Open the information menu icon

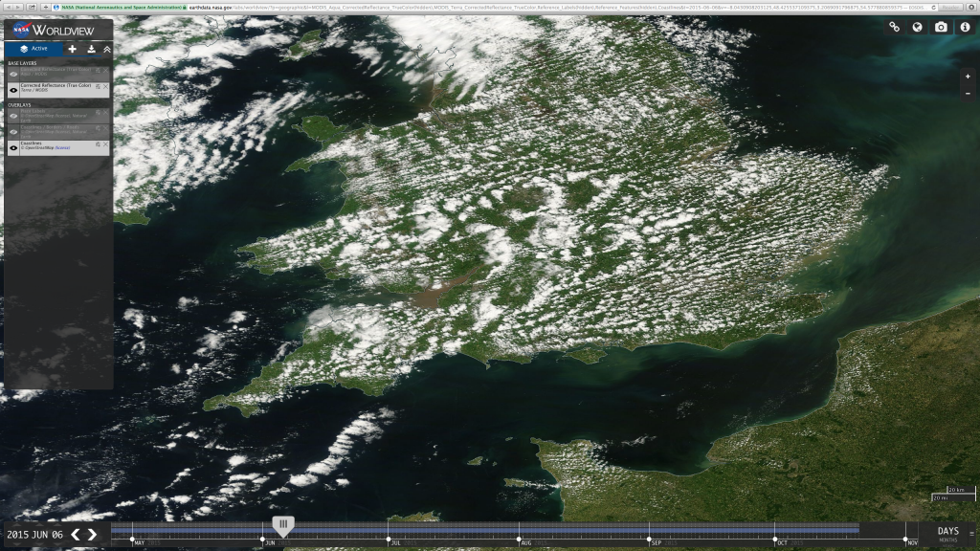(965, 27)
